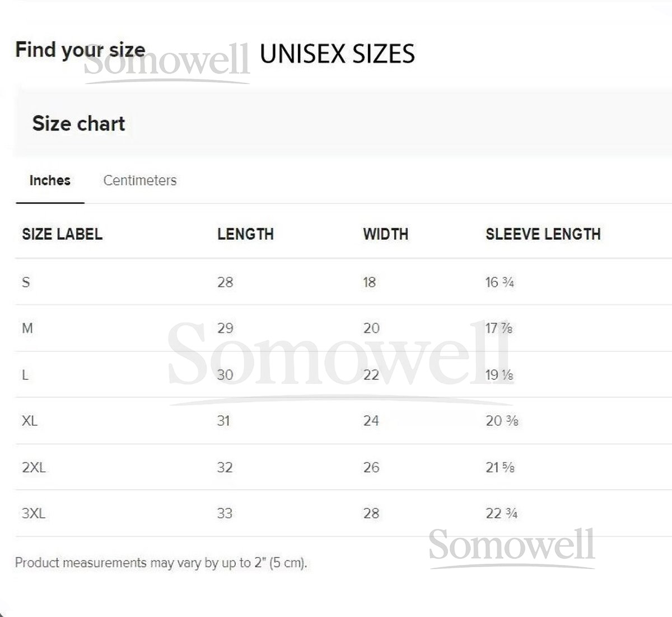Click the XL width value 24
Screen dimensions: 672x617
click(371, 421)
